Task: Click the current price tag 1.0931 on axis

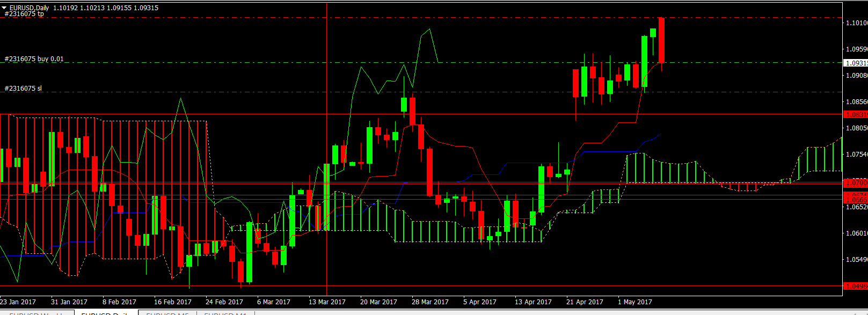Action: pyautogui.click(x=856, y=63)
